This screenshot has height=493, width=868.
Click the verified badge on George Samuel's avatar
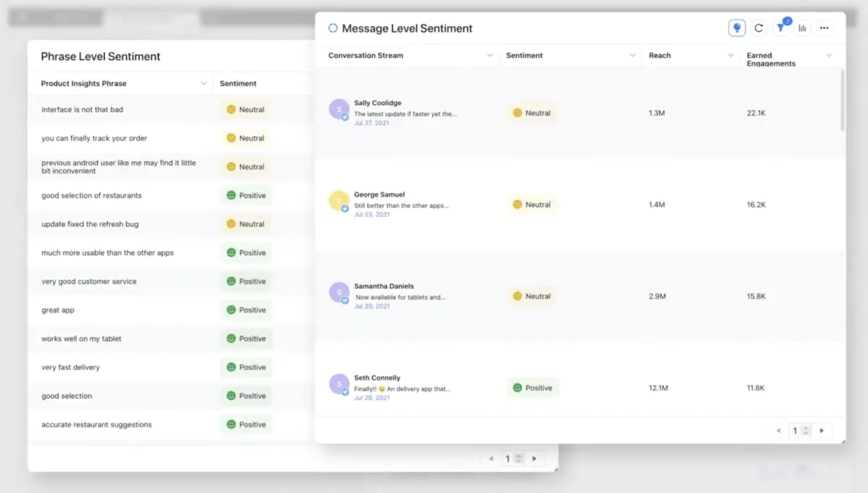click(345, 208)
